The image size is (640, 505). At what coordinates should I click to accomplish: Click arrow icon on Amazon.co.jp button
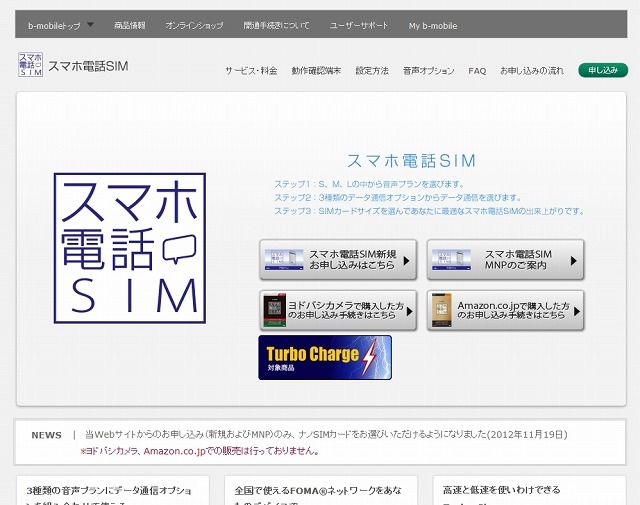(x=576, y=311)
